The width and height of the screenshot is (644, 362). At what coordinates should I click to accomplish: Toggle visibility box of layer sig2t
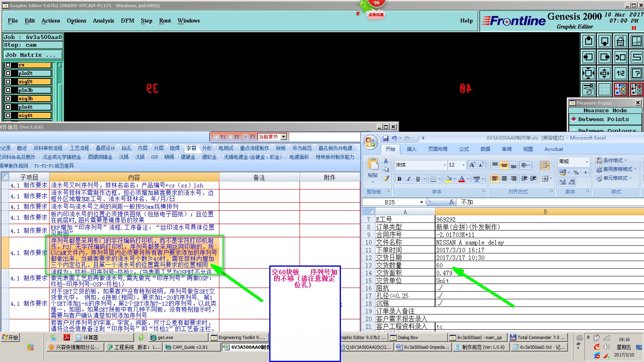click(x=8, y=82)
